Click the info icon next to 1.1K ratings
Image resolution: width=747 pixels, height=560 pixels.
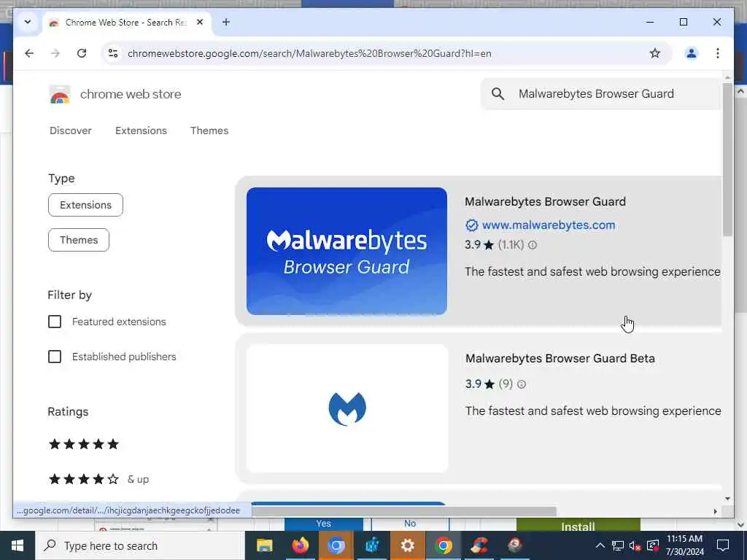[533, 245]
